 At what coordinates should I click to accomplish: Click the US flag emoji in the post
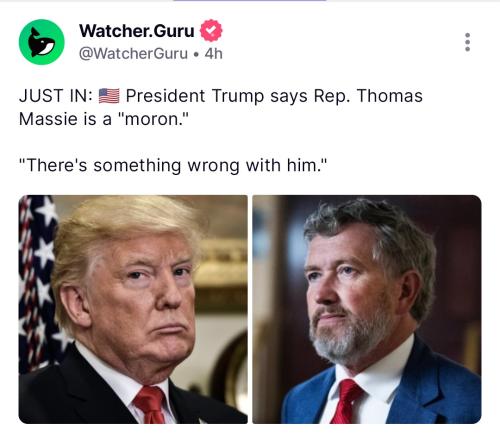click(109, 96)
